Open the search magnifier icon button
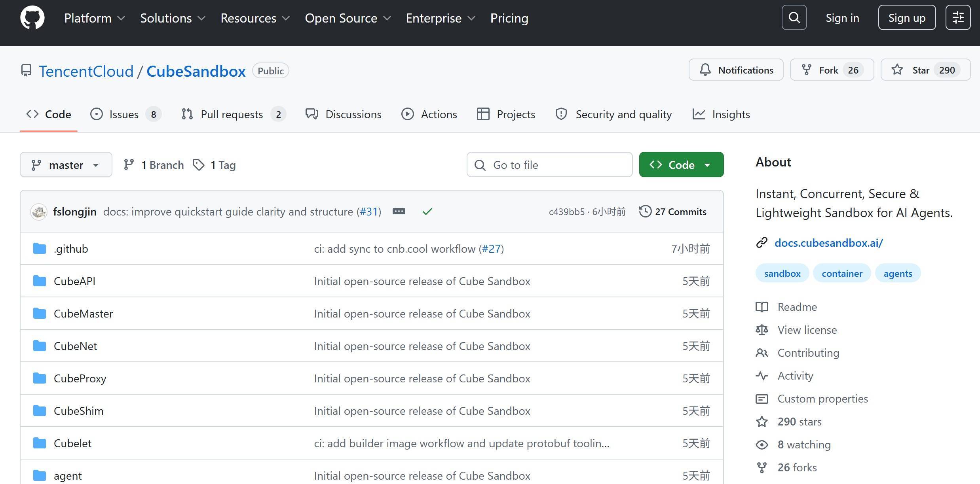980x484 pixels. [x=794, y=18]
